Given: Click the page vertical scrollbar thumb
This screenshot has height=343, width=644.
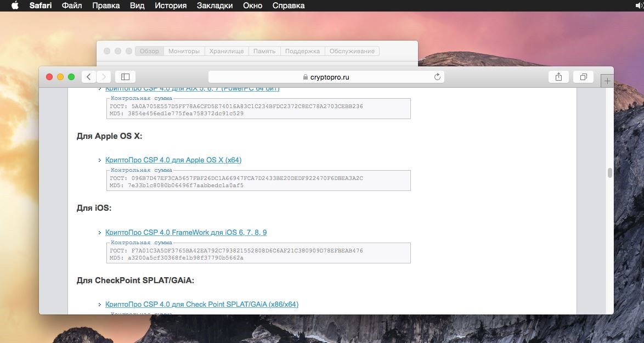Looking at the screenshot, I should 610,172.
